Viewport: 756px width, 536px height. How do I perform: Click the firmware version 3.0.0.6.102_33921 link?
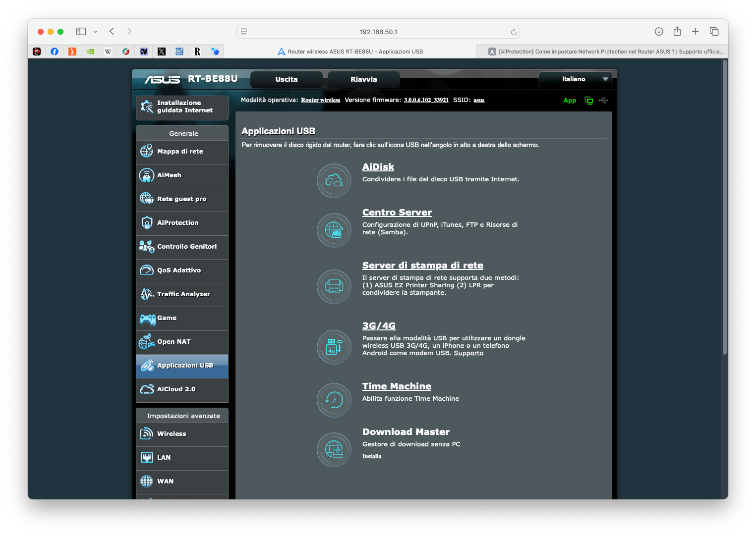pos(426,100)
